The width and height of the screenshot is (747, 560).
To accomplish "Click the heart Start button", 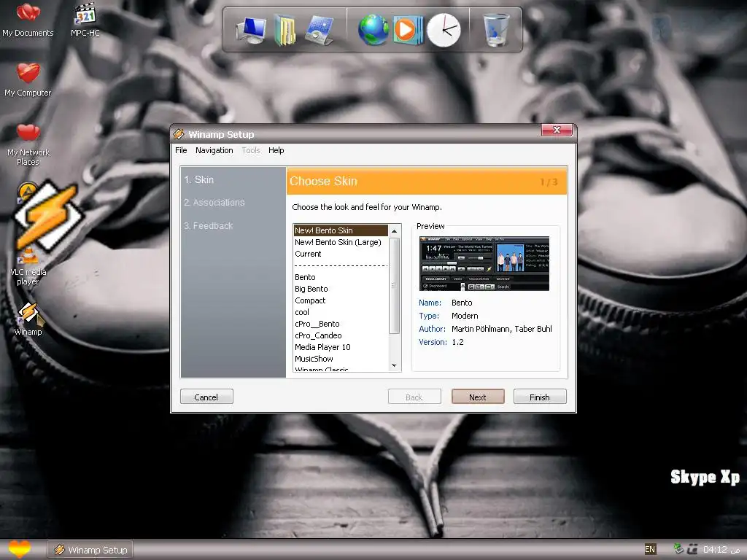I will pyautogui.click(x=20, y=549).
